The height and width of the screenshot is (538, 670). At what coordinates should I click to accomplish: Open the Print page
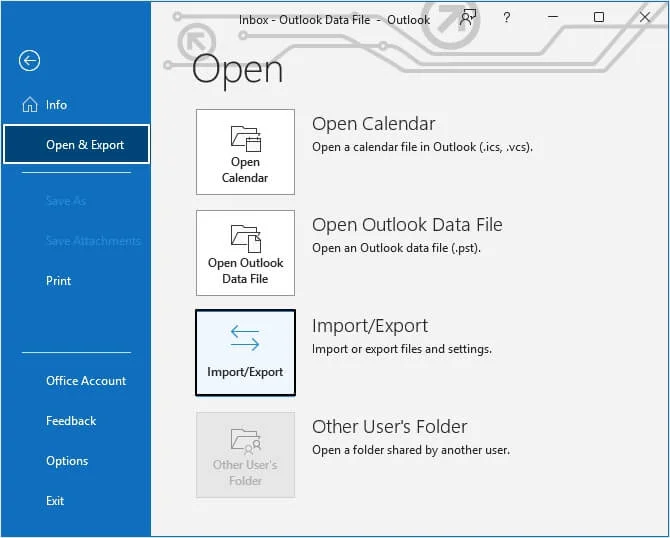[59, 281]
